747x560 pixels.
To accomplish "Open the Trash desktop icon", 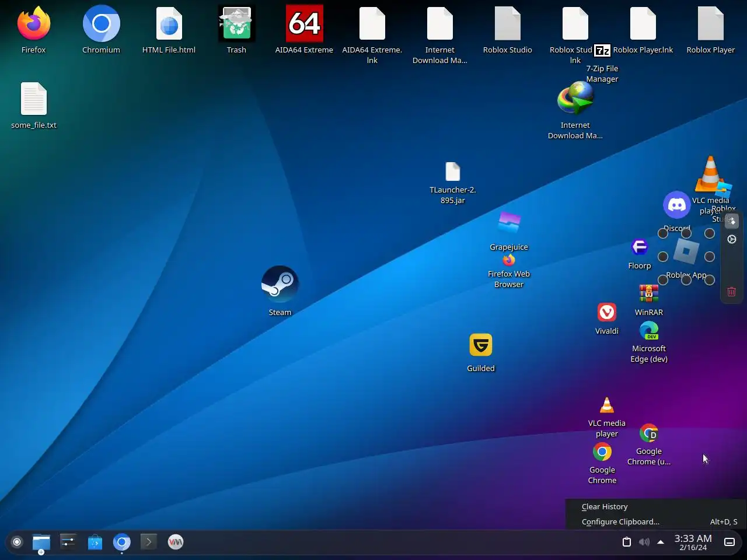I will pos(236,24).
